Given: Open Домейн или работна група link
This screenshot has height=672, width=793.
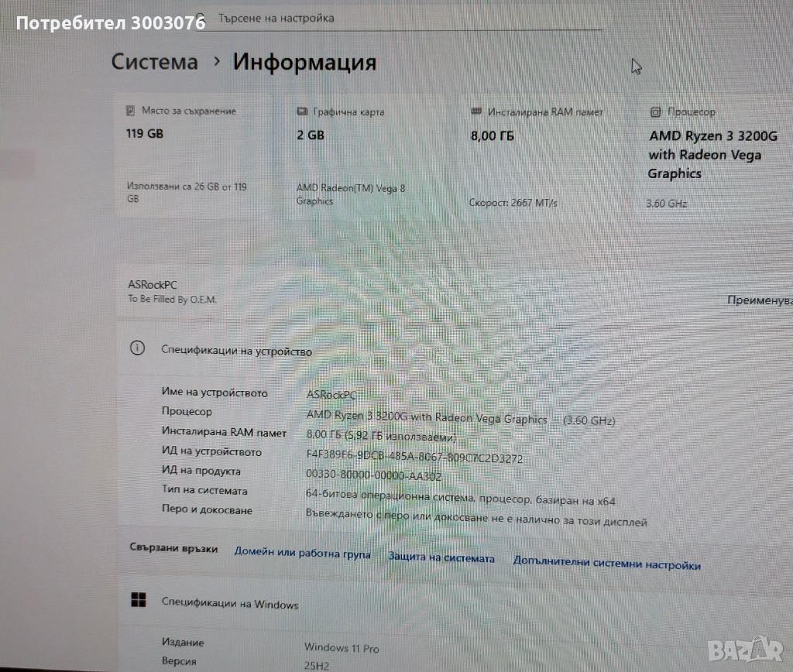Looking at the screenshot, I should (303, 553).
